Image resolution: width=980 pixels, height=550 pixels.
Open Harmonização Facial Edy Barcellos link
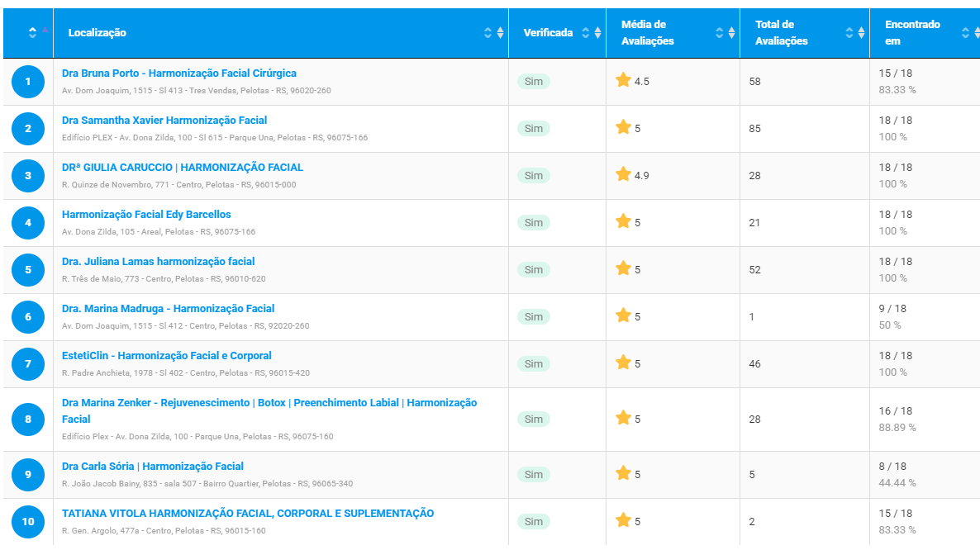pos(146,215)
